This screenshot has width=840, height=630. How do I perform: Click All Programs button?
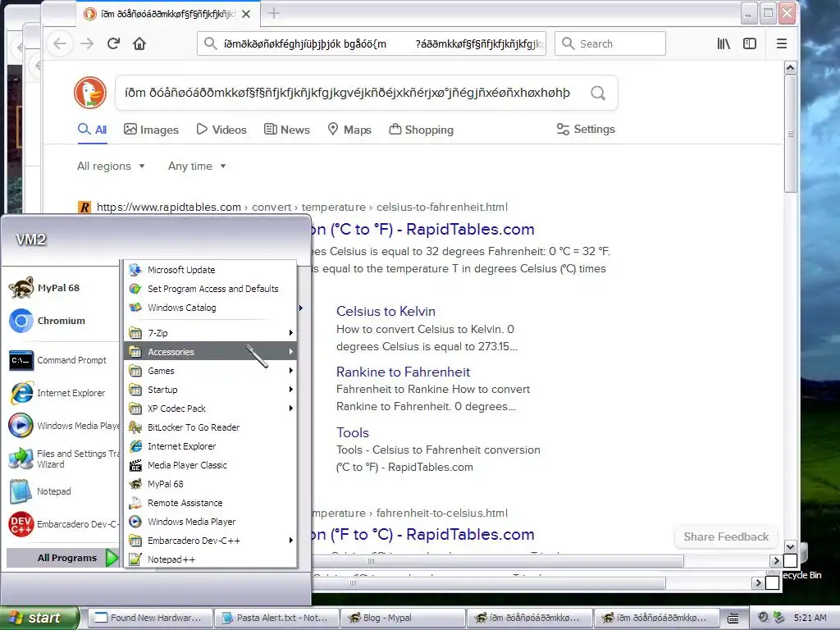(x=62, y=558)
